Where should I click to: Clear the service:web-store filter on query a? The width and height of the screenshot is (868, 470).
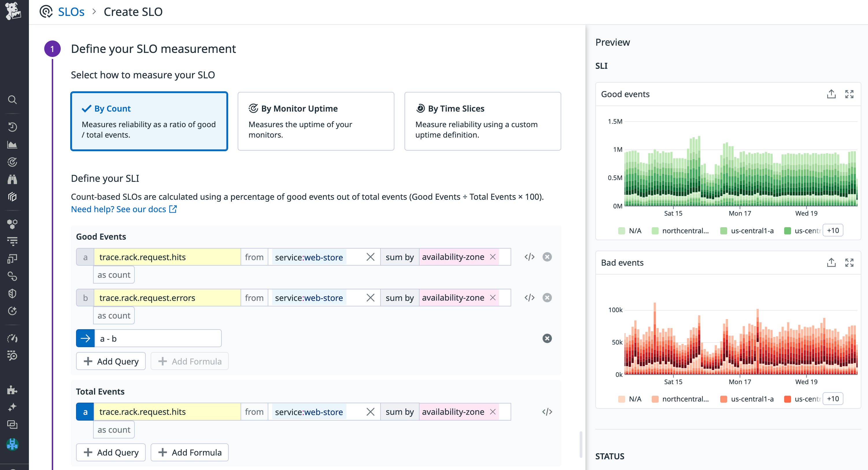pyautogui.click(x=370, y=257)
